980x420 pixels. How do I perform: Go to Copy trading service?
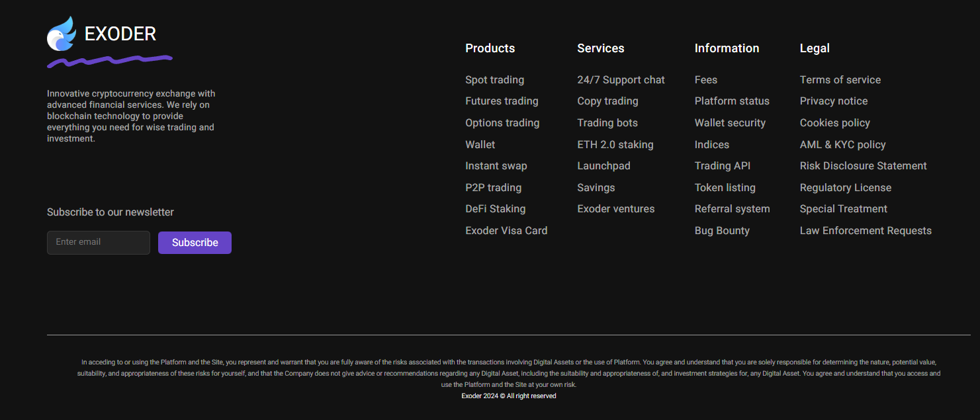(607, 101)
